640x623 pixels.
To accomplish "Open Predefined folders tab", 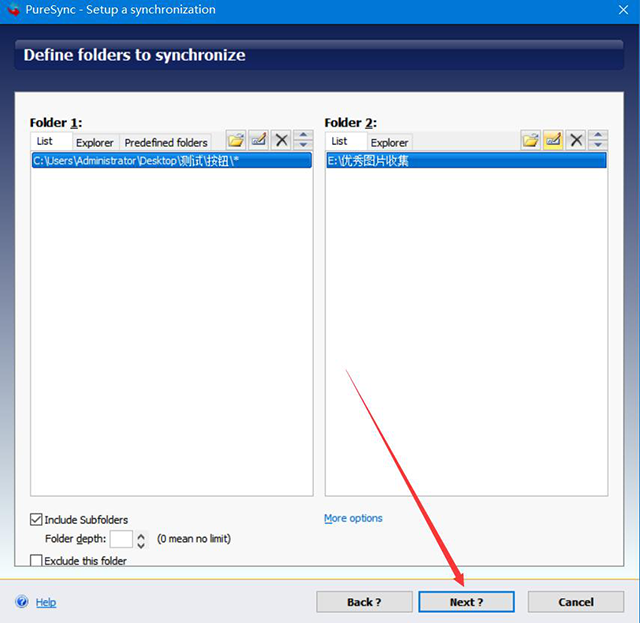I will 166,142.
